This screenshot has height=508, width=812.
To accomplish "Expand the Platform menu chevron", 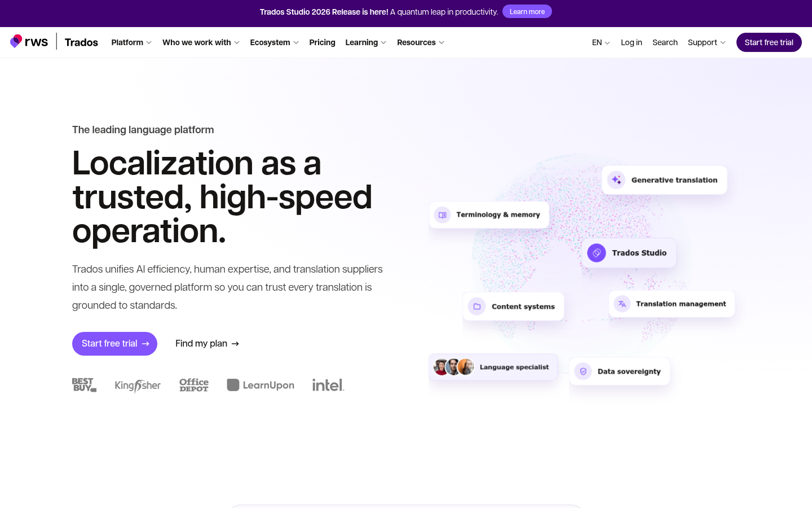I will tap(149, 43).
